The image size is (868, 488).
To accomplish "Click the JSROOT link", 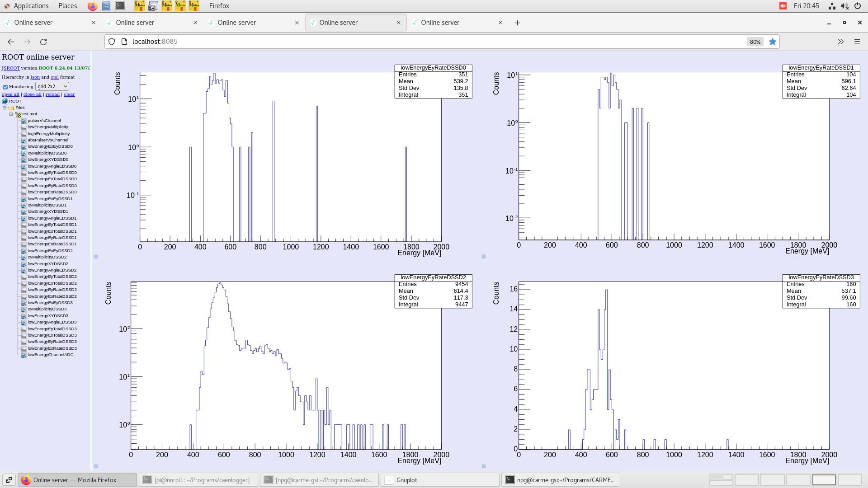I will point(10,68).
